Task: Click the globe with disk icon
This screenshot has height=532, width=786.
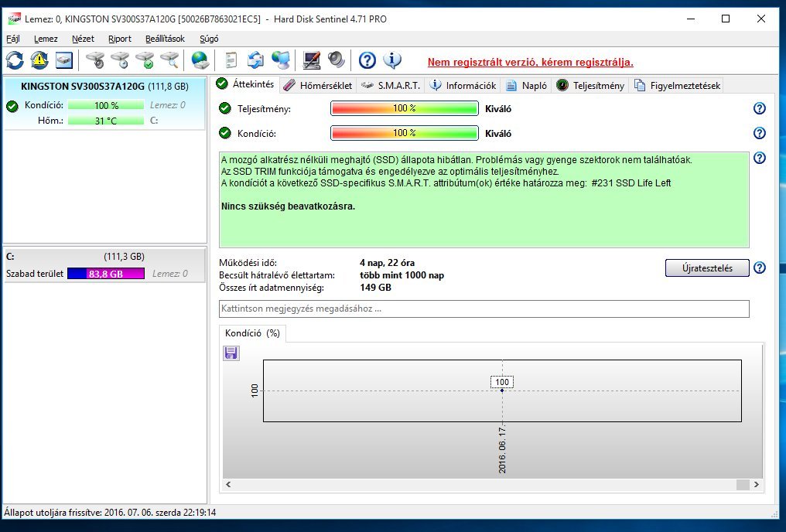Action: [200, 60]
